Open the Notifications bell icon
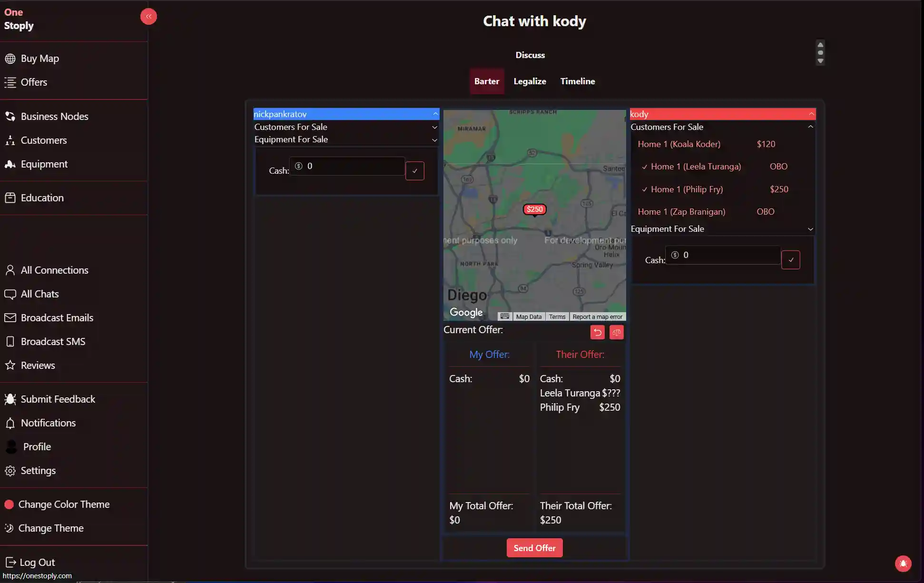 [10, 423]
